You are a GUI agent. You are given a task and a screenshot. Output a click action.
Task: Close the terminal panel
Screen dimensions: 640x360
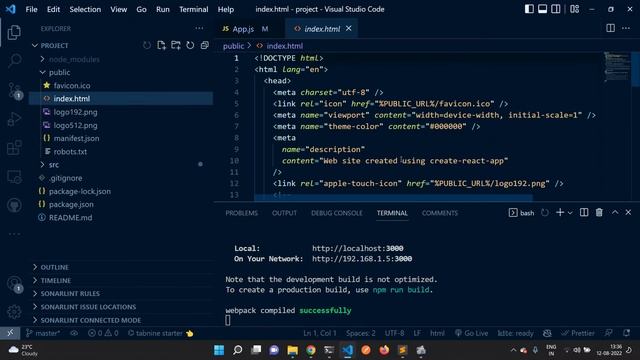[x=628, y=212]
